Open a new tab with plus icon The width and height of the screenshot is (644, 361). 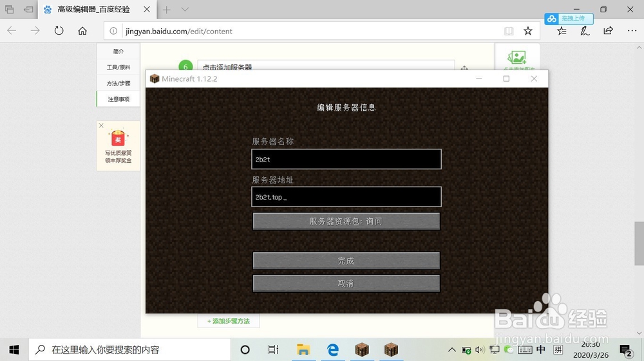(x=166, y=10)
